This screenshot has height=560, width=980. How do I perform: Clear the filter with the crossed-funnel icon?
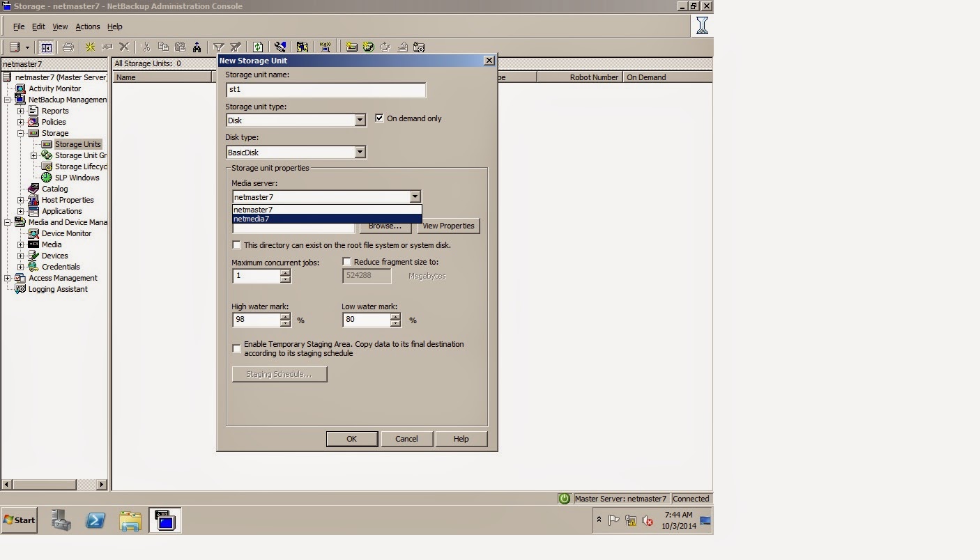tap(235, 47)
